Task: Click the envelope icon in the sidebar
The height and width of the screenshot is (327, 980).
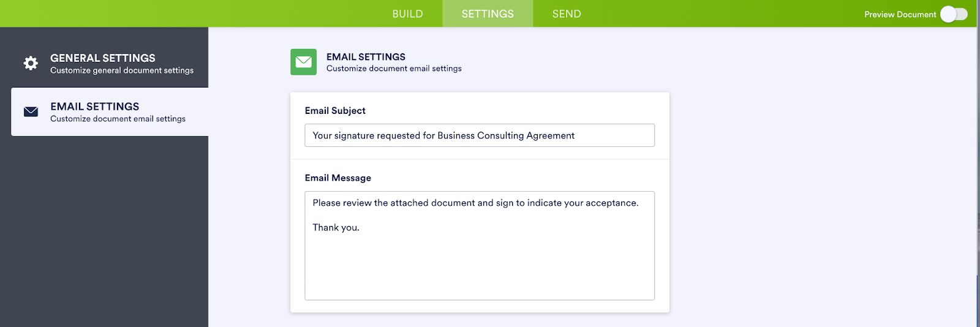Action: (x=31, y=111)
